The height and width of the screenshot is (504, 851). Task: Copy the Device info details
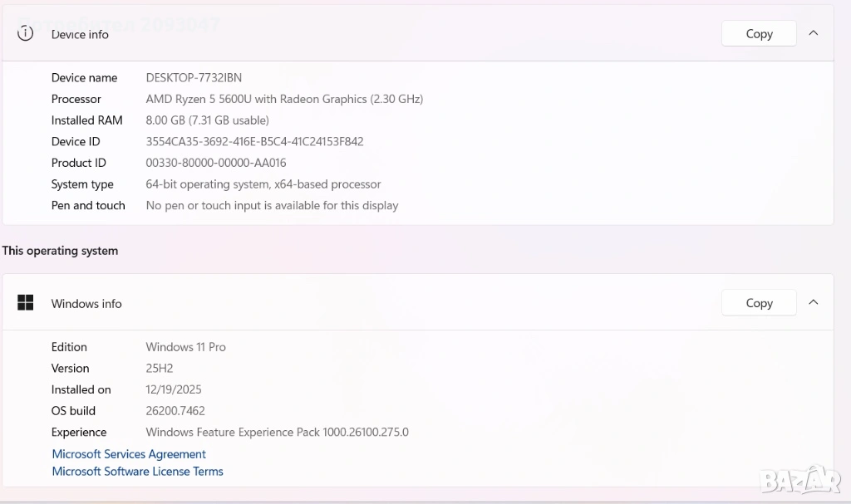tap(759, 33)
